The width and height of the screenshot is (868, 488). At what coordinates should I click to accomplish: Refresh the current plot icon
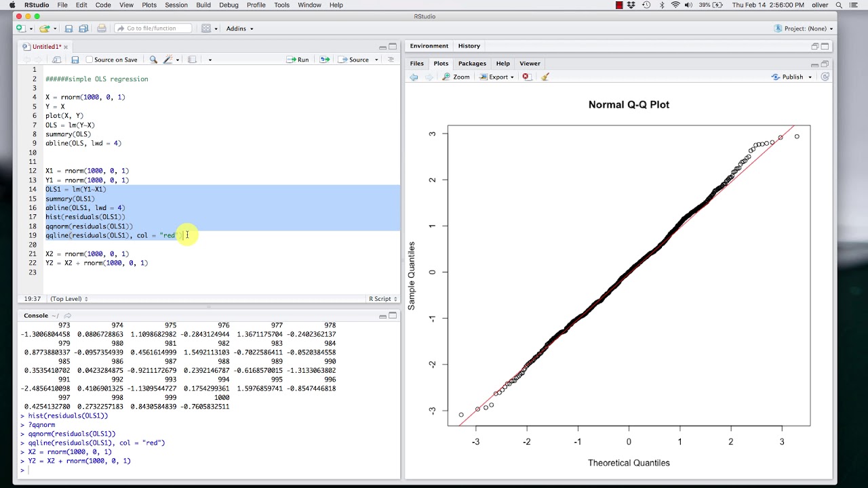[825, 77]
